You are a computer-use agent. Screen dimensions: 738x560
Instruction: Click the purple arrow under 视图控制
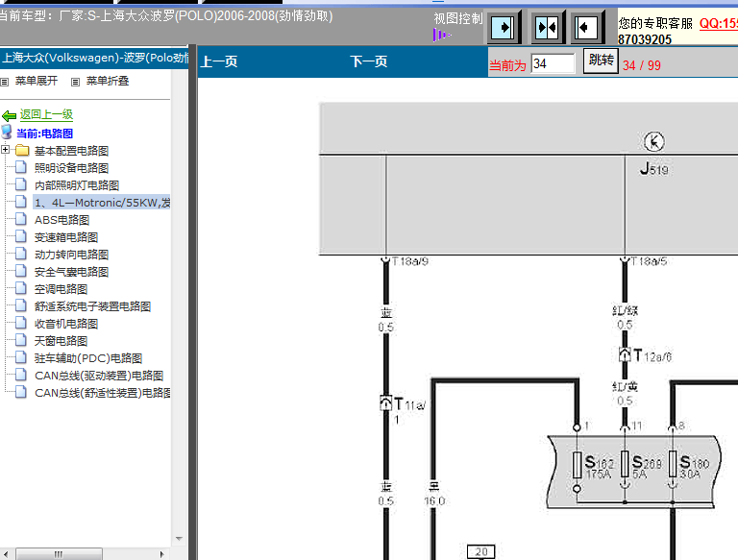point(442,35)
